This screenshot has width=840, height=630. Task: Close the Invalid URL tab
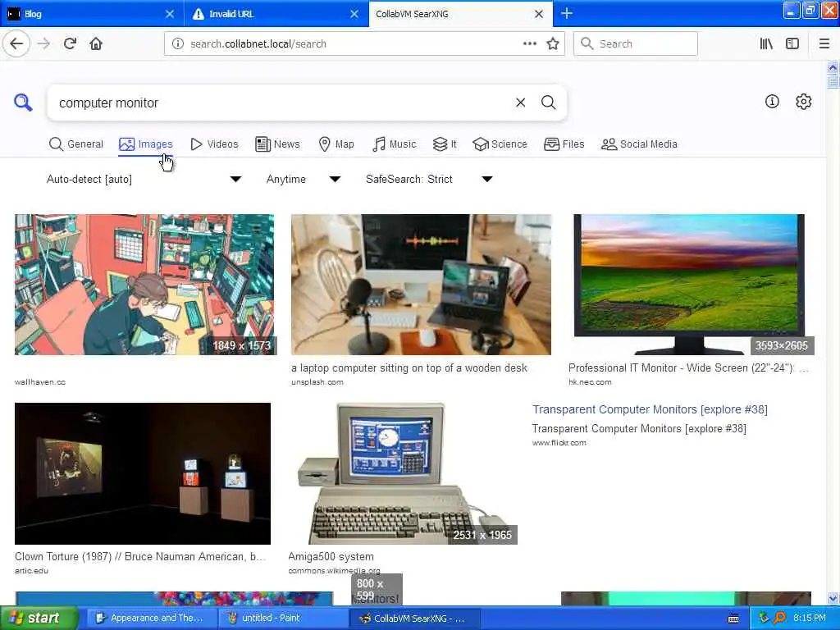[x=354, y=14]
